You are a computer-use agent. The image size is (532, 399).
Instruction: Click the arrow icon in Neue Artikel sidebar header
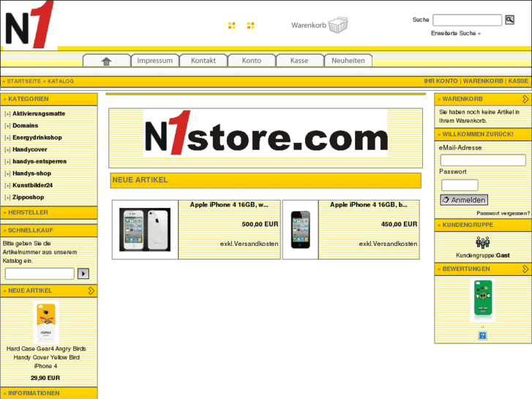coord(91,291)
